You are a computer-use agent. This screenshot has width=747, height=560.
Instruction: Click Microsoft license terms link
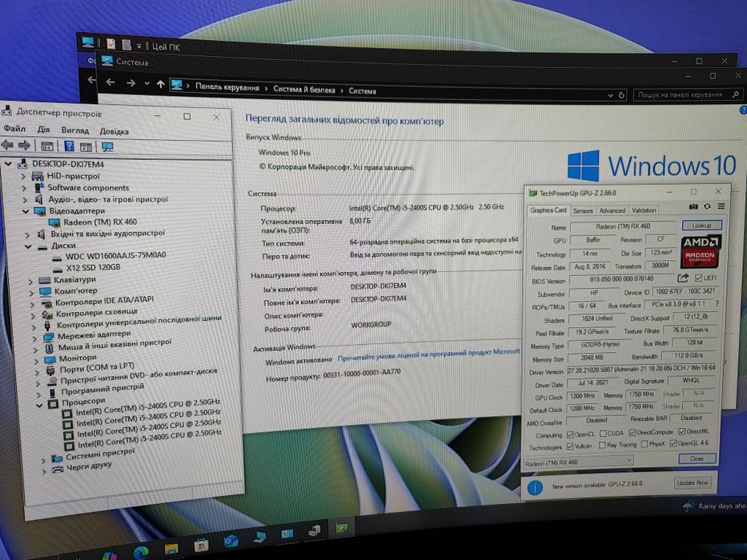pos(429,355)
